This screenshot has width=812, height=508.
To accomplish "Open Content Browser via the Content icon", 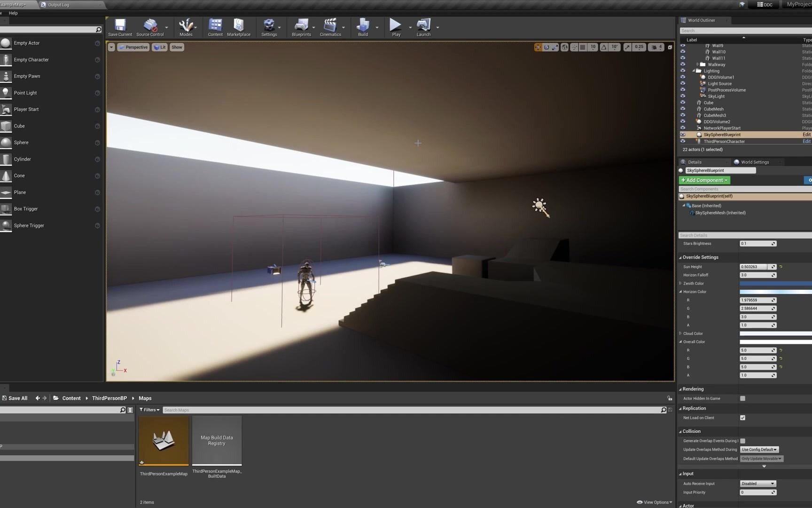I will pos(215,27).
